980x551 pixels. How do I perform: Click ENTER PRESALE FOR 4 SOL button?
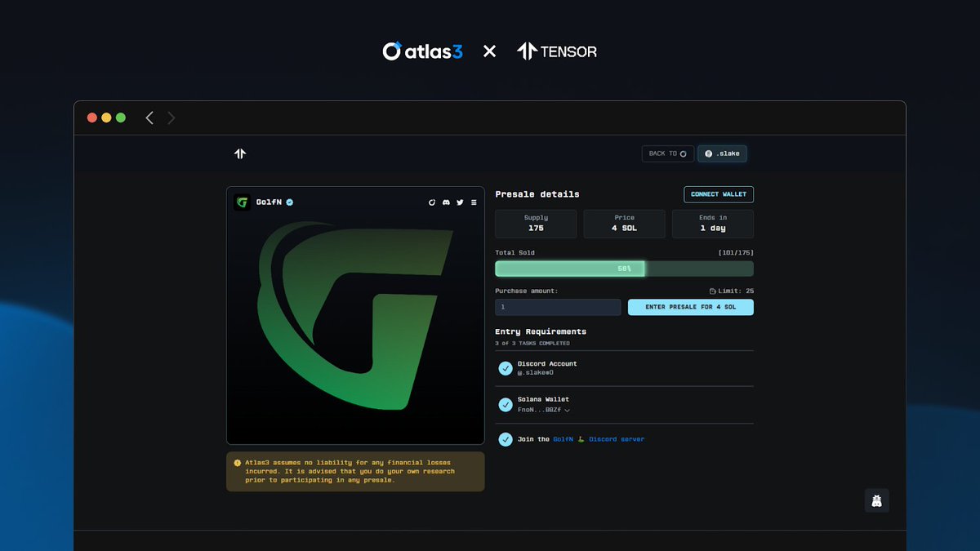coord(691,307)
